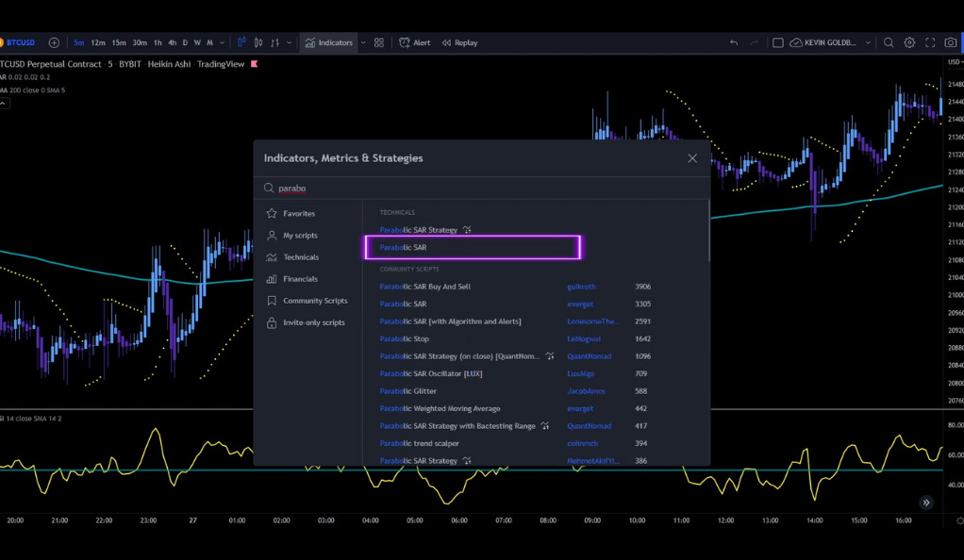Select the 12m timeframe

coord(98,42)
